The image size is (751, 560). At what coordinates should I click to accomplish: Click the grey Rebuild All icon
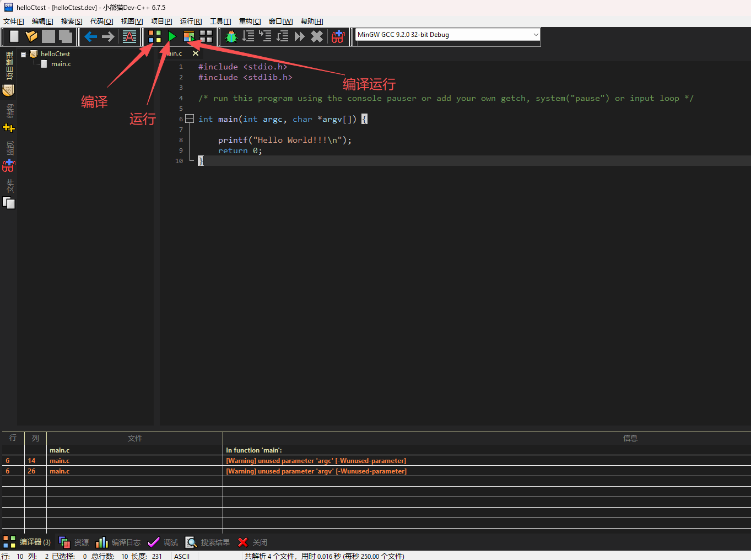pos(206,36)
